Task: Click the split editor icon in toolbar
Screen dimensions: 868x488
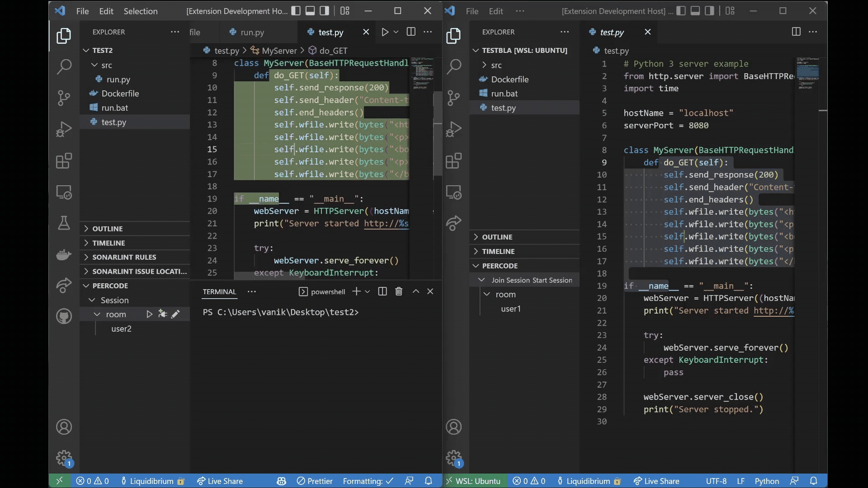Action: (411, 33)
